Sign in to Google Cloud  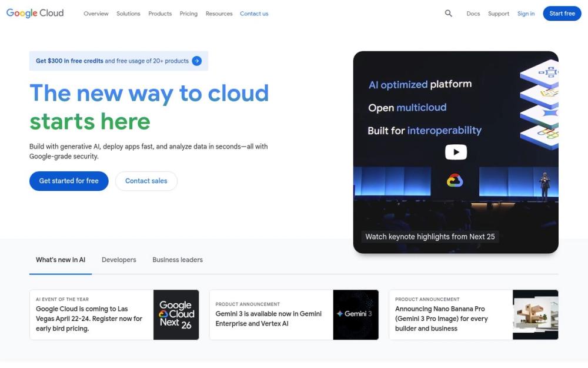526,13
